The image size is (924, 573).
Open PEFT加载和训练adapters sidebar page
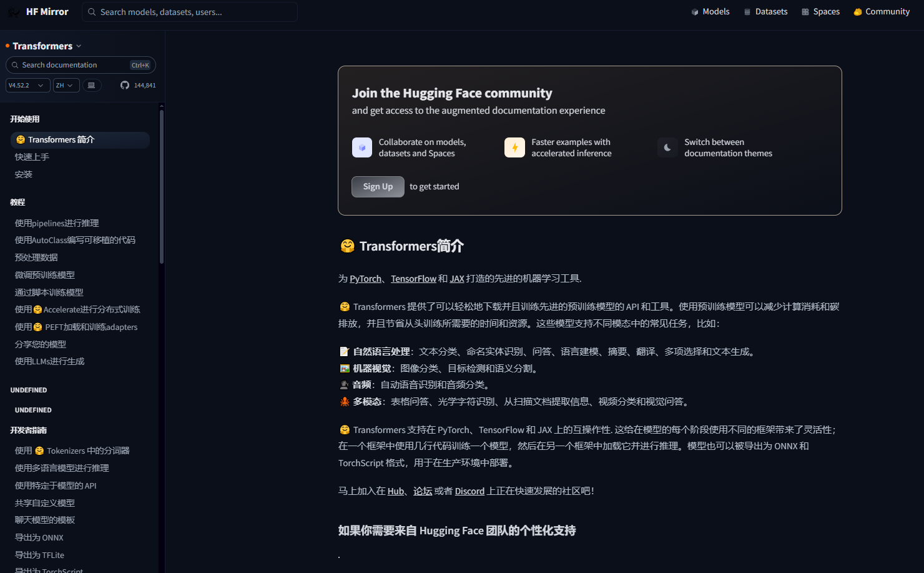click(x=76, y=327)
